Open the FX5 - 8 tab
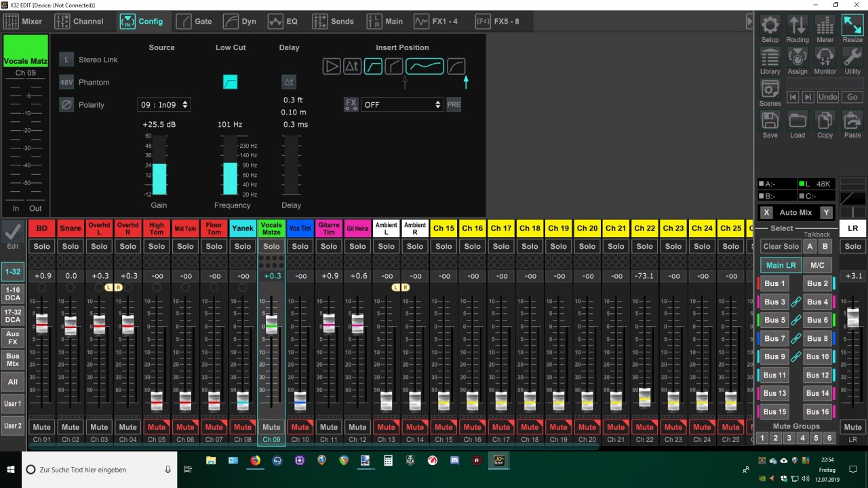Image resolution: width=868 pixels, height=488 pixels. tap(498, 22)
